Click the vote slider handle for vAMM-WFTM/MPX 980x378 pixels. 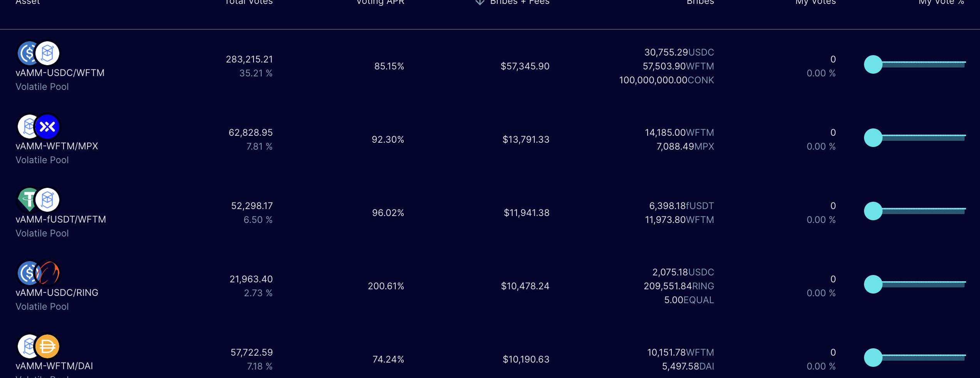(873, 138)
